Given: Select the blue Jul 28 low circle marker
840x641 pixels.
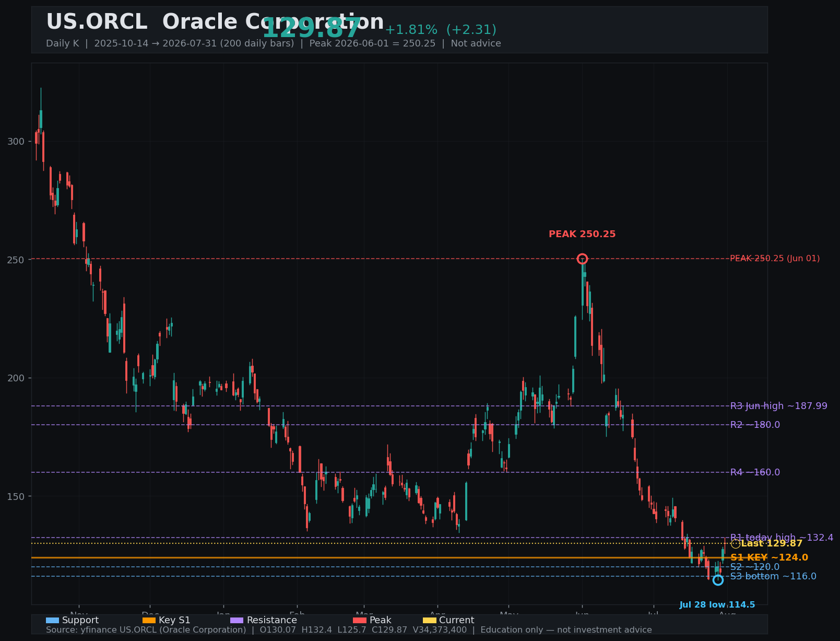Looking at the screenshot, I should point(718,580).
